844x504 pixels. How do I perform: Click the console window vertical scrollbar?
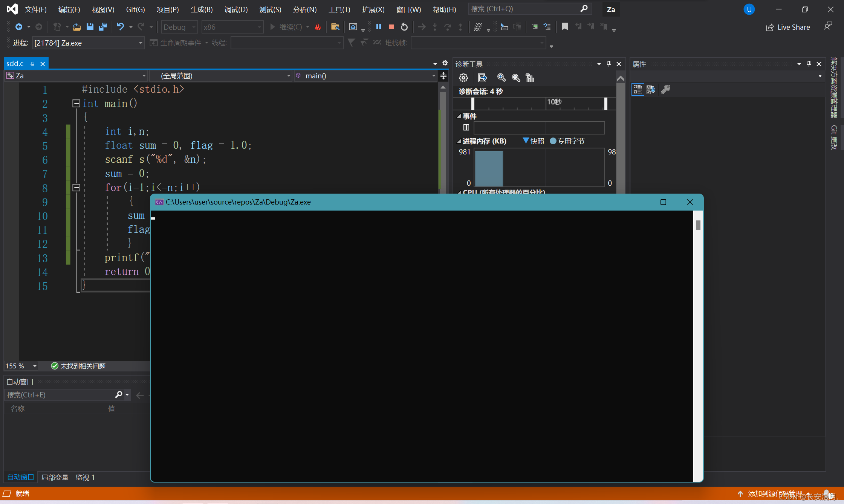pyautogui.click(x=698, y=225)
